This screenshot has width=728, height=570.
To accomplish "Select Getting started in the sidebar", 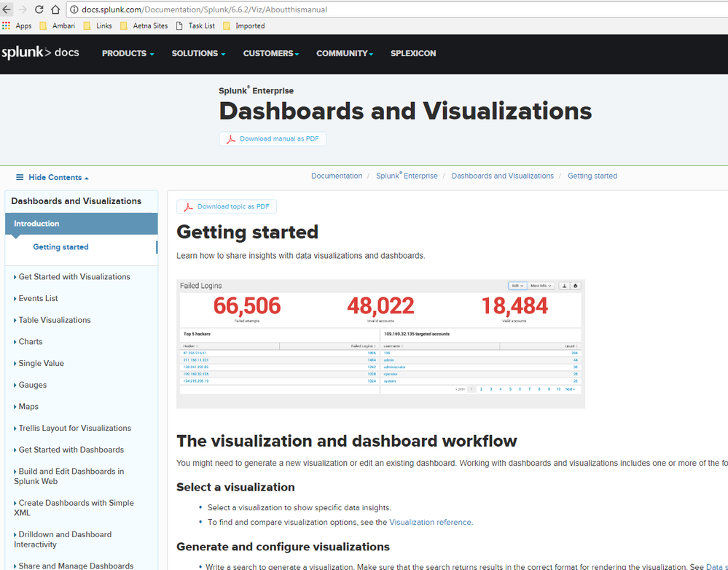I will coord(60,247).
